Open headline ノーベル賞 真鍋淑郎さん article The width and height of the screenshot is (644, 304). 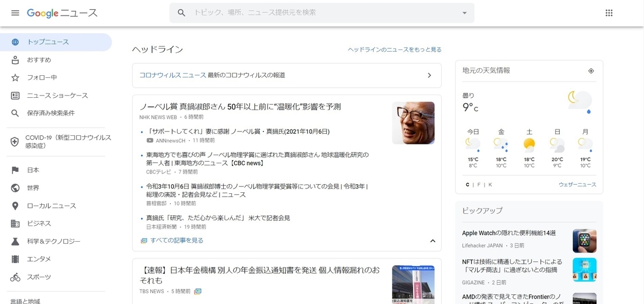(x=240, y=106)
